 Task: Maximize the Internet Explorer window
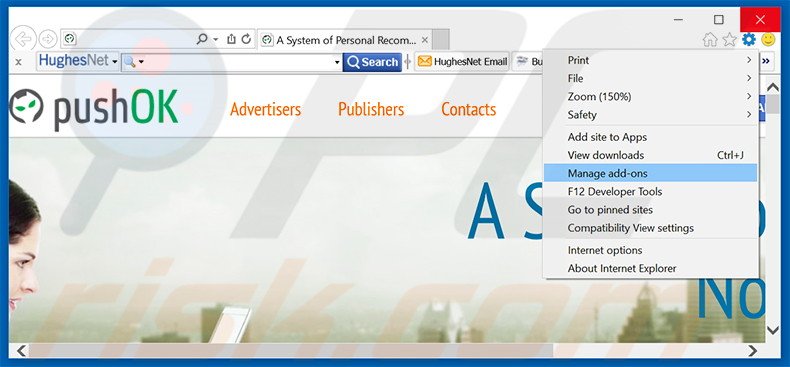pos(719,20)
